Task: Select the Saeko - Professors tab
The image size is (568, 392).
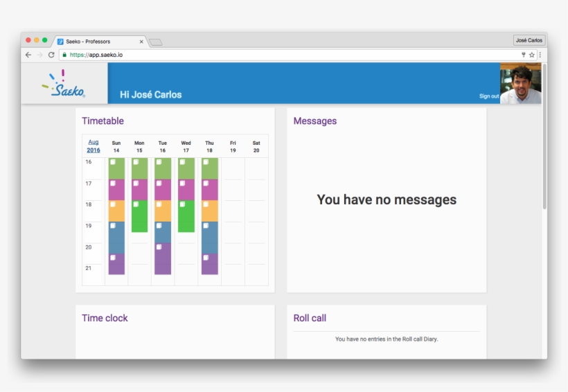Action: 99,42
